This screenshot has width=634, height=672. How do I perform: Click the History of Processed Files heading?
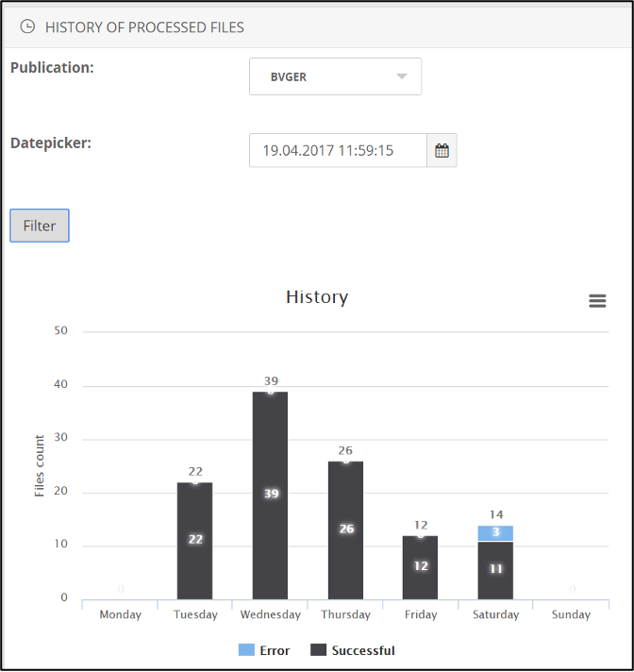144,27
